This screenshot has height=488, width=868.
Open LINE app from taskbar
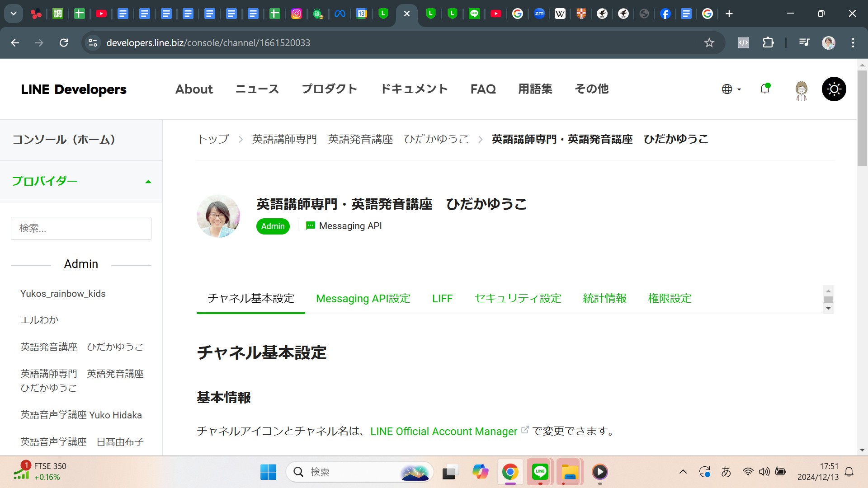pyautogui.click(x=540, y=472)
